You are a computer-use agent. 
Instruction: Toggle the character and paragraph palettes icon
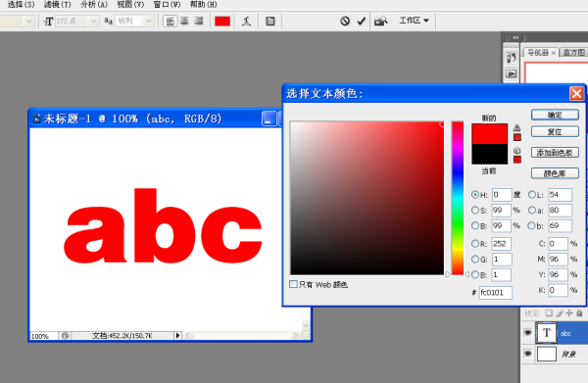[270, 21]
